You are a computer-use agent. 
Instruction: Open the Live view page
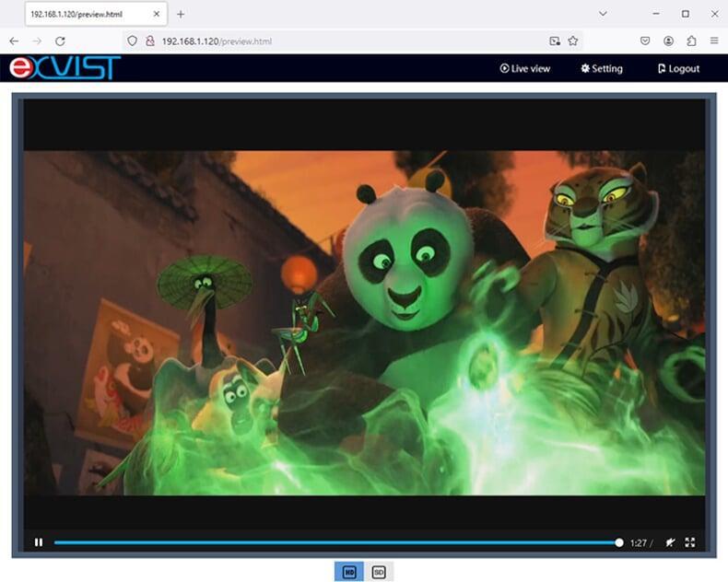pos(525,69)
